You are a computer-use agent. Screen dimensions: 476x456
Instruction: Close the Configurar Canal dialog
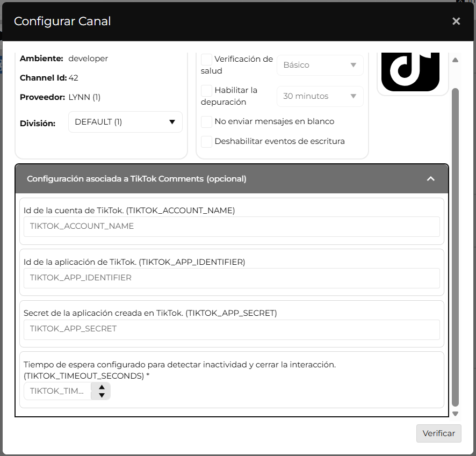[x=456, y=21]
